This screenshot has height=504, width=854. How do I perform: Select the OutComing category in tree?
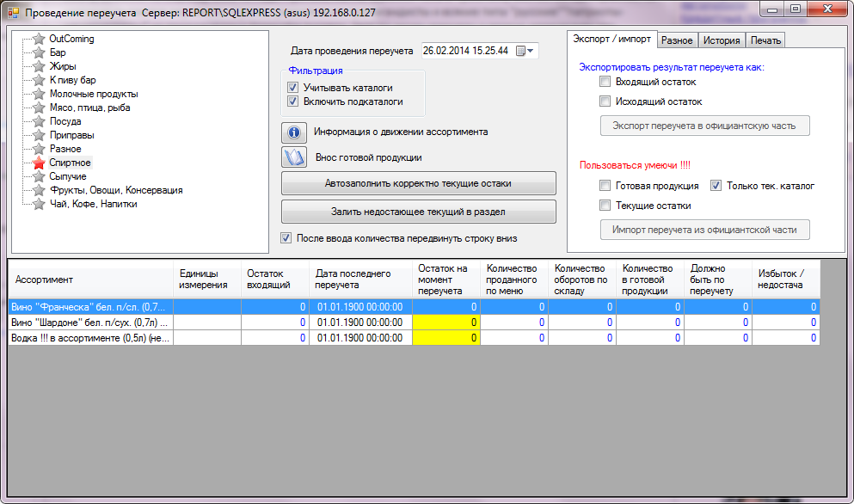click(71, 39)
